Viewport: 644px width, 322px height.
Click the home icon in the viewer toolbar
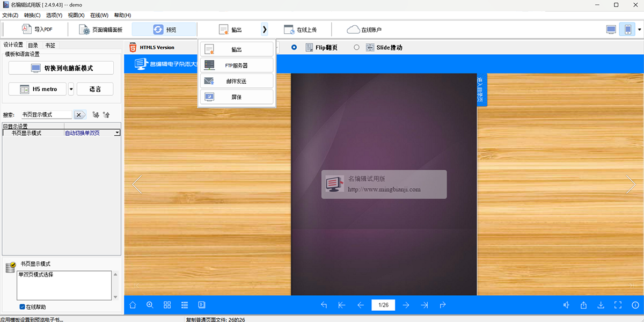[133, 305]
